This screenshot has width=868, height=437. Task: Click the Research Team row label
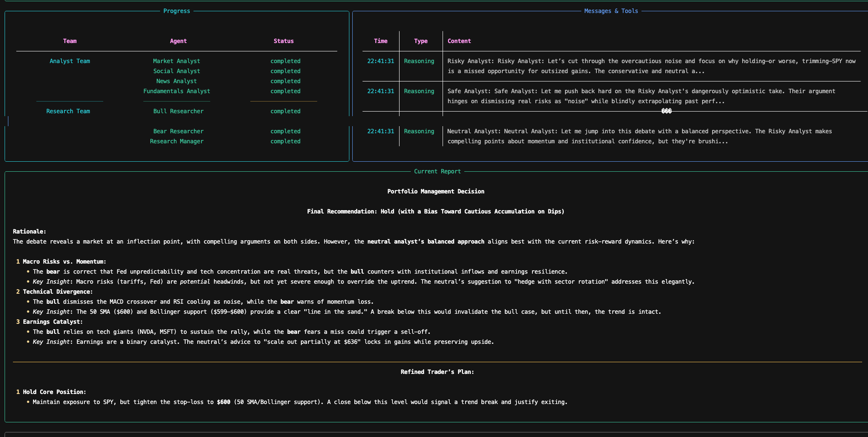[x=68, y=111]
